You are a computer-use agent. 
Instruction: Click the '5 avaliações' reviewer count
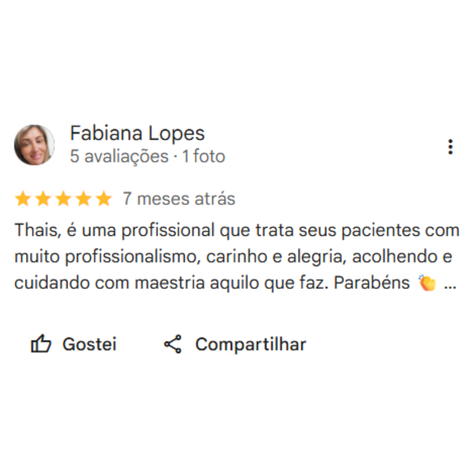click(x=119, y=156)
